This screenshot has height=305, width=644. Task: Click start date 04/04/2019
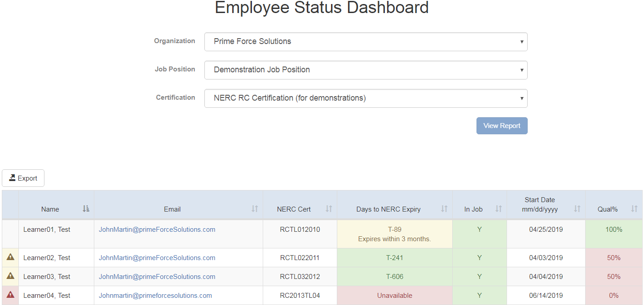click(546, 277)
